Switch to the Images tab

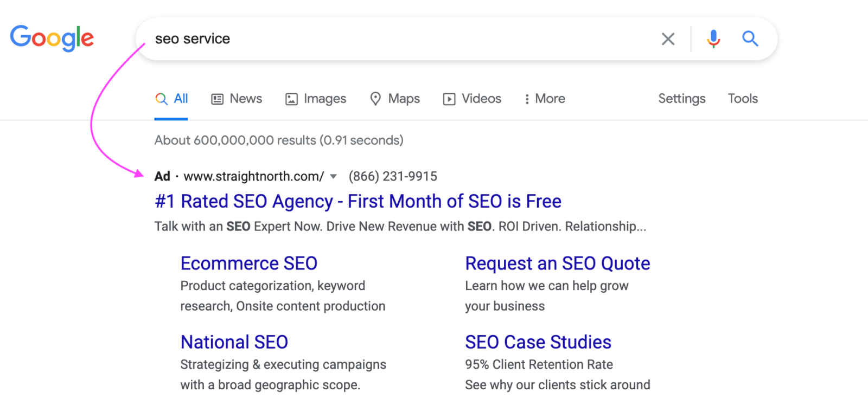click(x=316, y=99)
